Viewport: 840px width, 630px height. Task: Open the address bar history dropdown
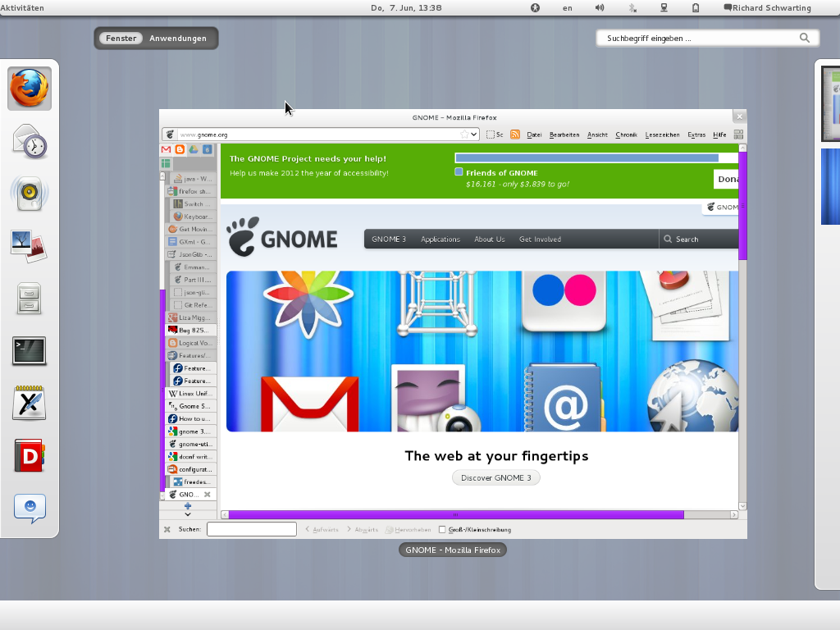[x=474, y=135]
